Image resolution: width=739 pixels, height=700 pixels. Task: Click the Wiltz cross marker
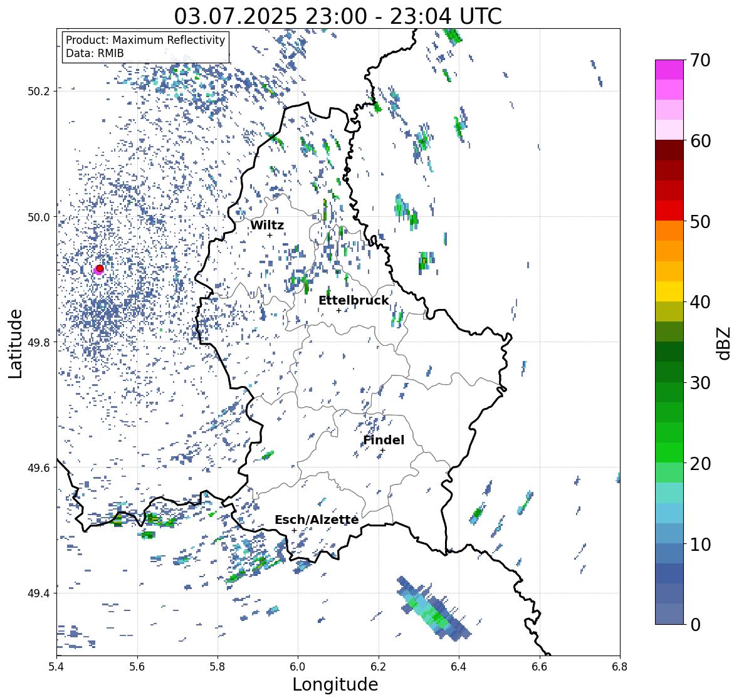pos(270,235)
